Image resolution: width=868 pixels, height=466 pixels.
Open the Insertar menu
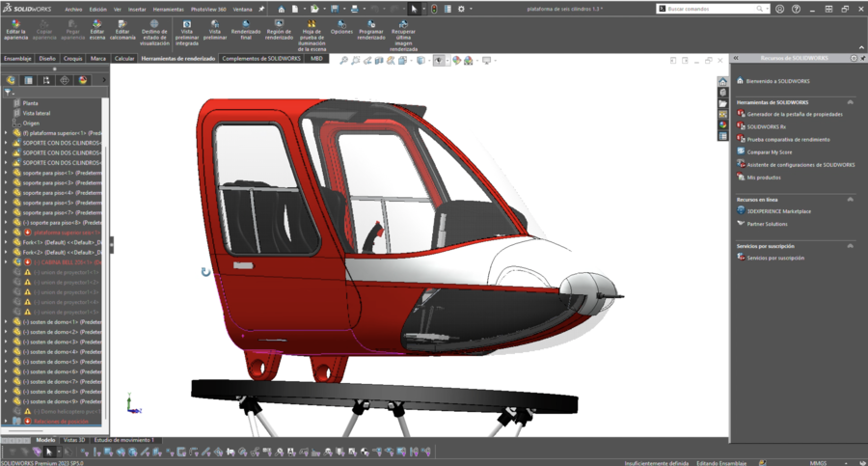click(138, 9)
